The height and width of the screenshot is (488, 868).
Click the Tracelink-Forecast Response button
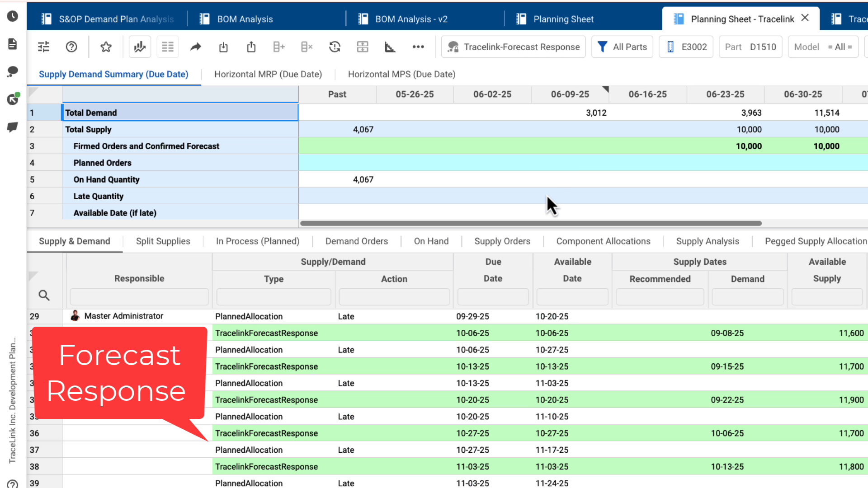513,47
